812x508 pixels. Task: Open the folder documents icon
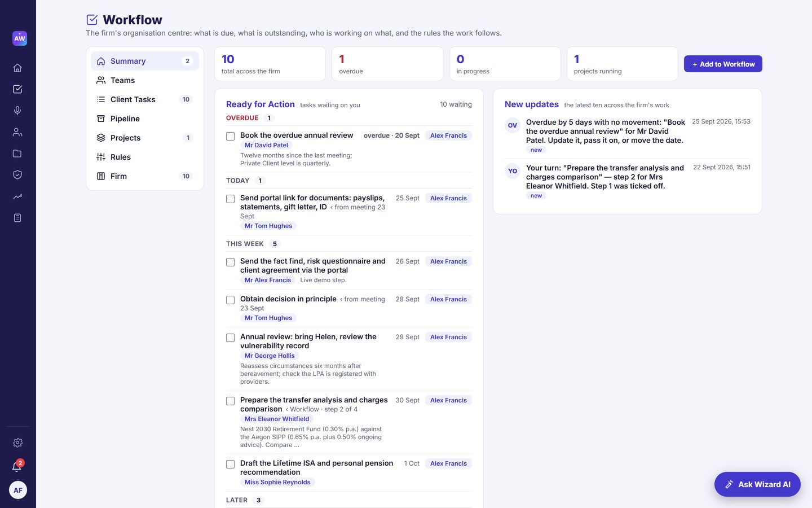tap(17, 154)
